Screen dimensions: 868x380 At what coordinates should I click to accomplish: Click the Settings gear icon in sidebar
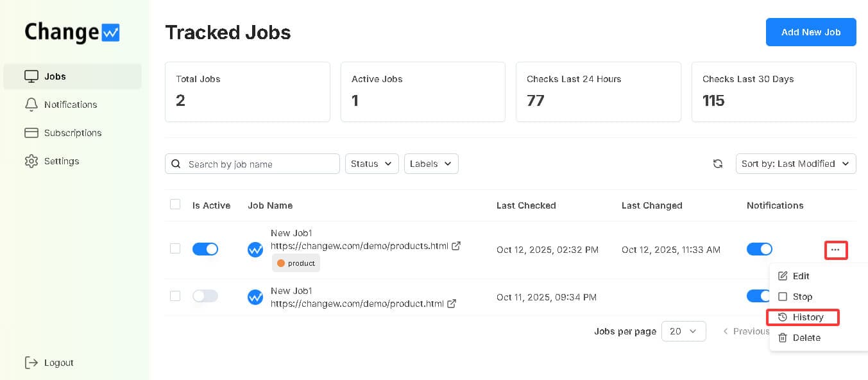click(31, 161)
